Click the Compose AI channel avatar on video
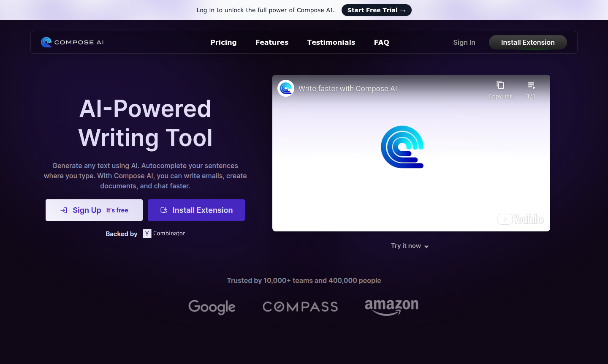608x364 pixels. [286, 88]
